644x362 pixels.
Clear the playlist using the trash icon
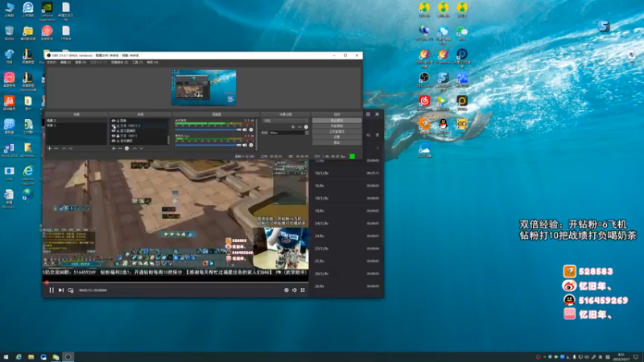coord(378,134)
